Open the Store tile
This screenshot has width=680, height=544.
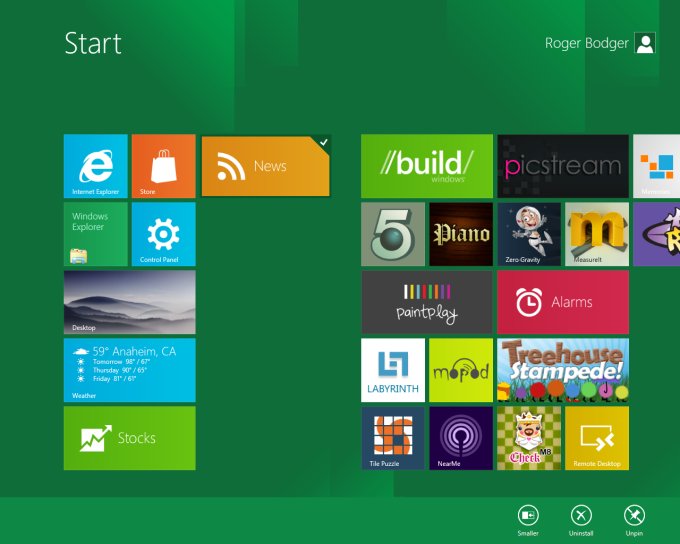[163, 166]
